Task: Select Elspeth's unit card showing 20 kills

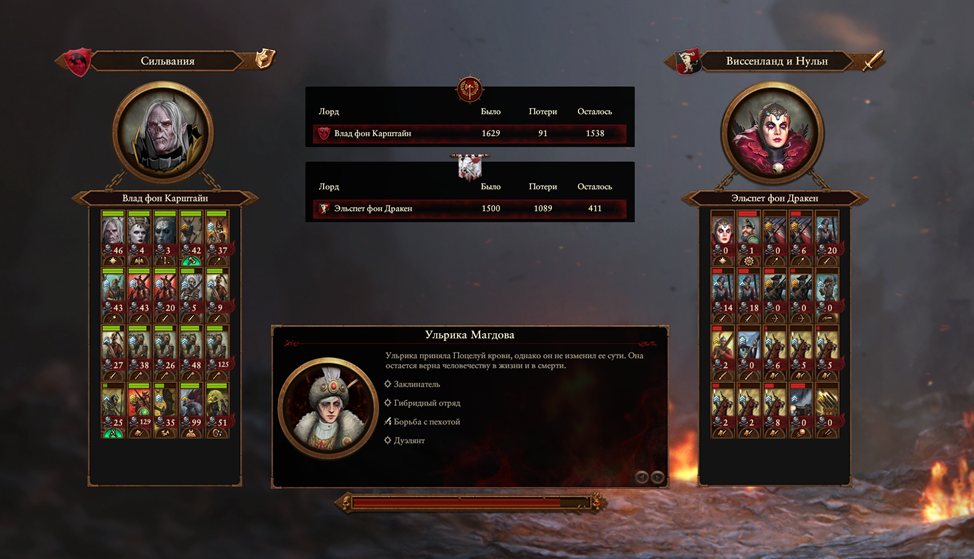Action: pyautogui.click(x=827, y=238)
